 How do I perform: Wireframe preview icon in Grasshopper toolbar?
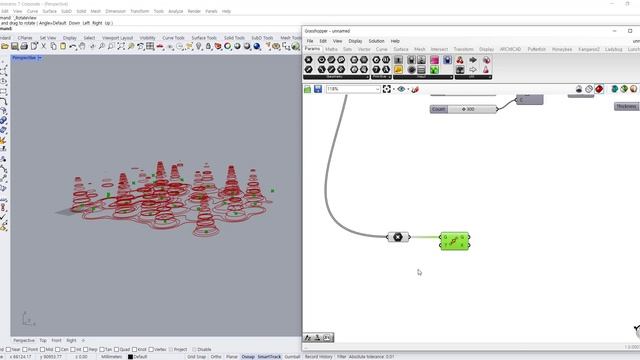(x=589, y=89)
